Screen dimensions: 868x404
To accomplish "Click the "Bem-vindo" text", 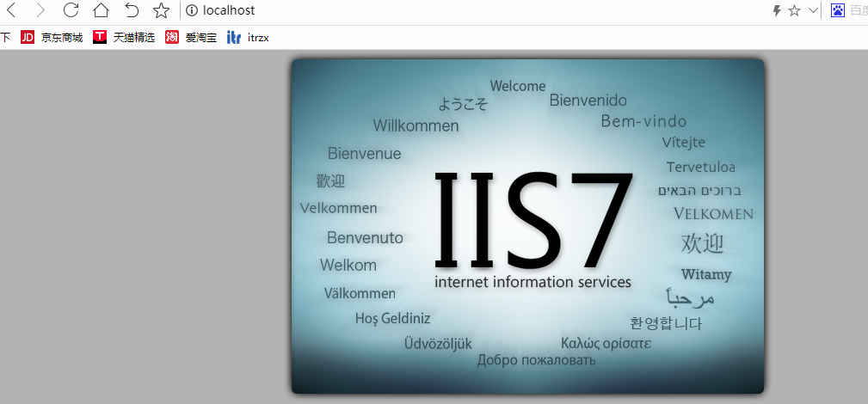I will [643, 121].
